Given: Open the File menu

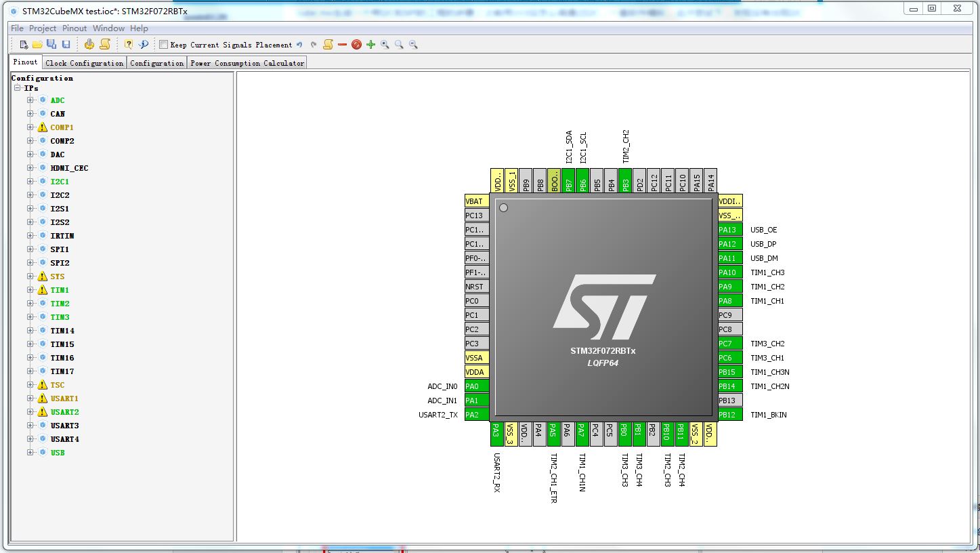Looking at the screenshot, I should point(17,28).
